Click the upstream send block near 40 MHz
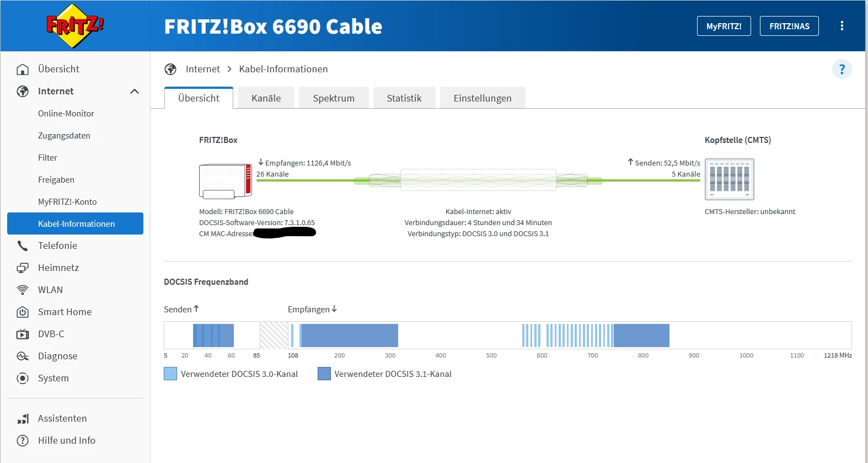 point(213,336)
